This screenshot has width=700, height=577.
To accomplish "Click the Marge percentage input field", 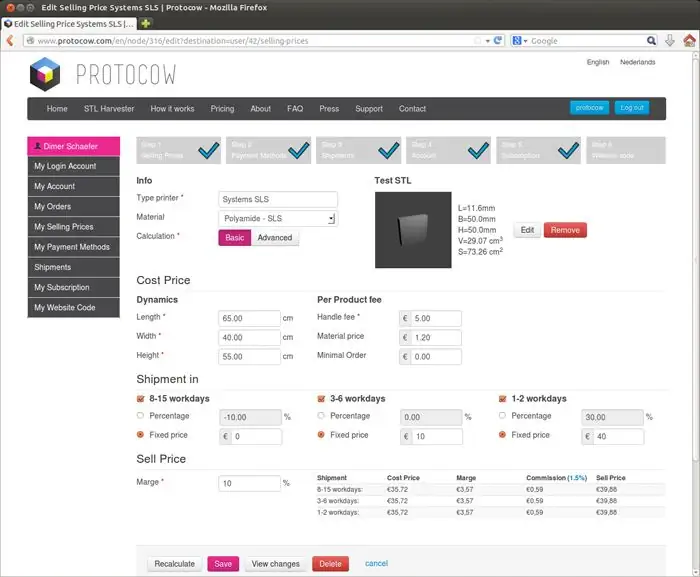I will pos(250,483).
